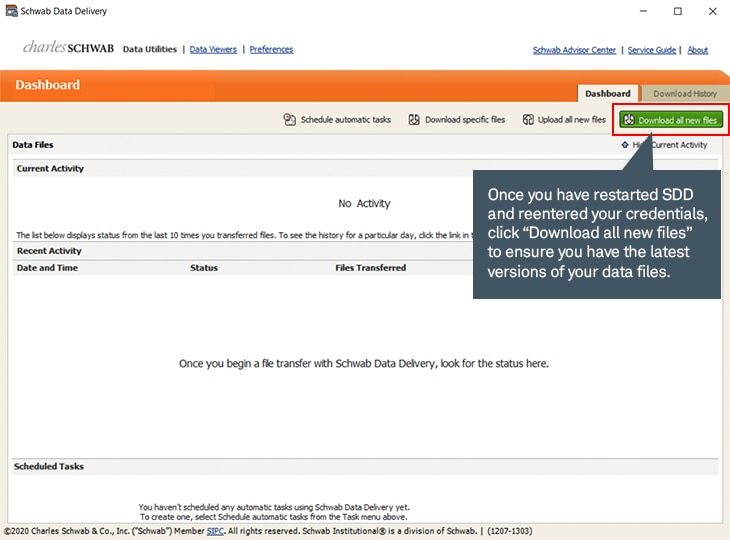The width and height of the screenshot is (730, 540).
Task: Maximize the Schwab Data Delivery window
Action: (x=678, y=11)
